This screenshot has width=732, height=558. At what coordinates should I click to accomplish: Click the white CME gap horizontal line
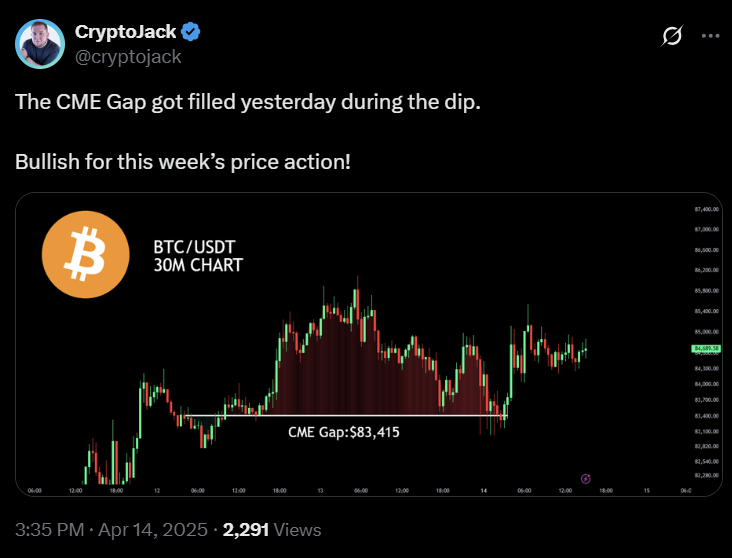[340, 415]
